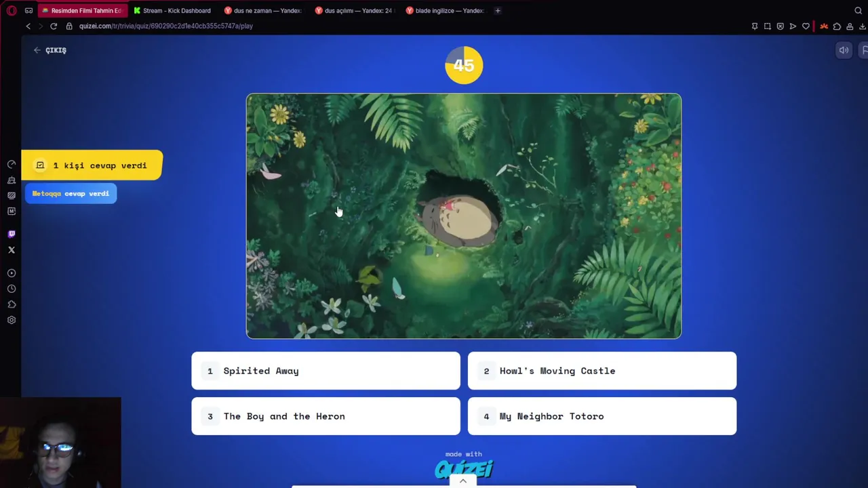Screen dimensions: 868x488
Task: Open the send/flow arrow icon in toolbar
Action: coord(793,26)
